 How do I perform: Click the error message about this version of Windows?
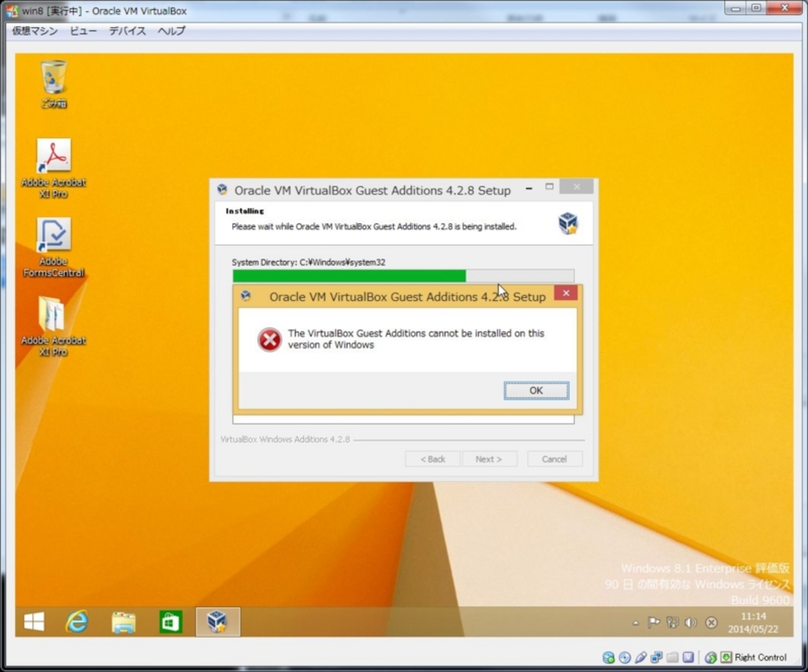416,339
